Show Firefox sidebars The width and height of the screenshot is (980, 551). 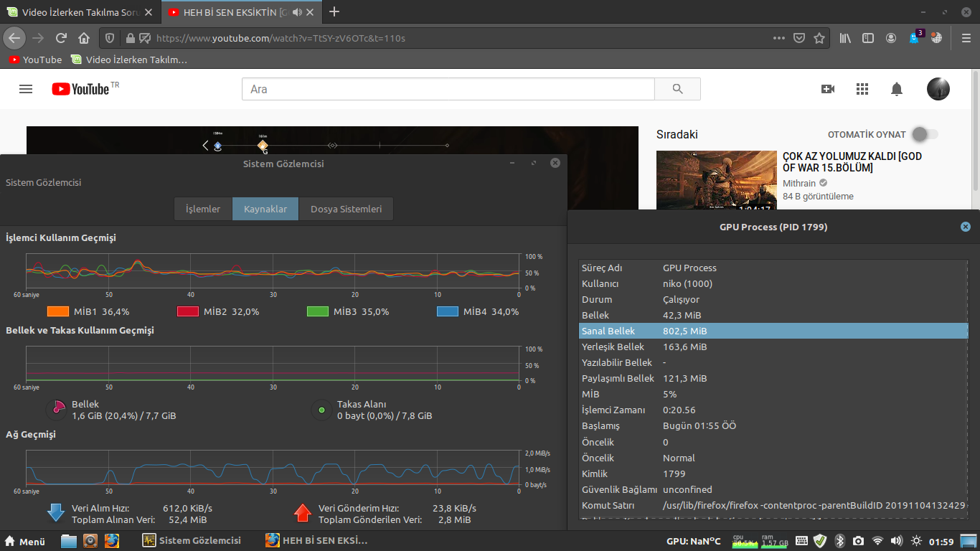pos(868,38)
